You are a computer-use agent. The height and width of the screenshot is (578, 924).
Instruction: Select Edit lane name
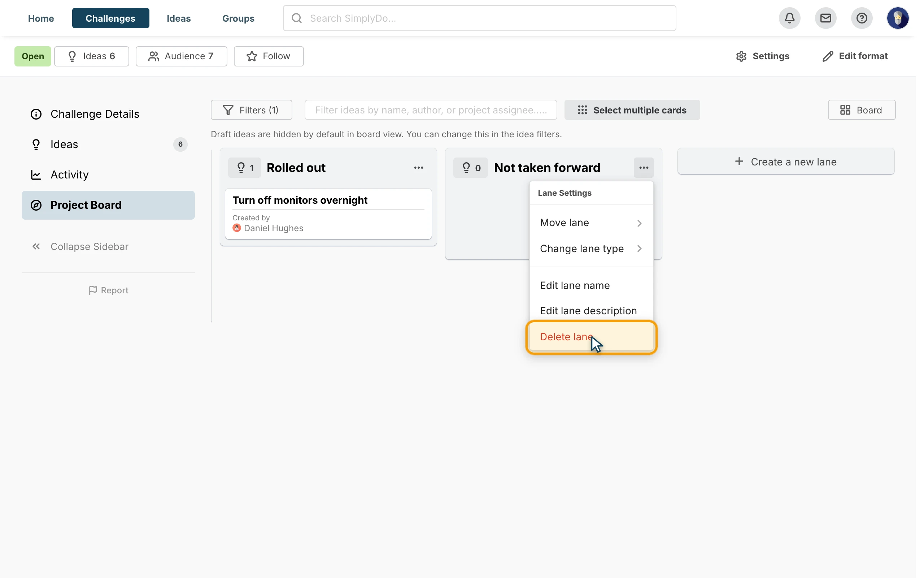click(x=591, y=285)
